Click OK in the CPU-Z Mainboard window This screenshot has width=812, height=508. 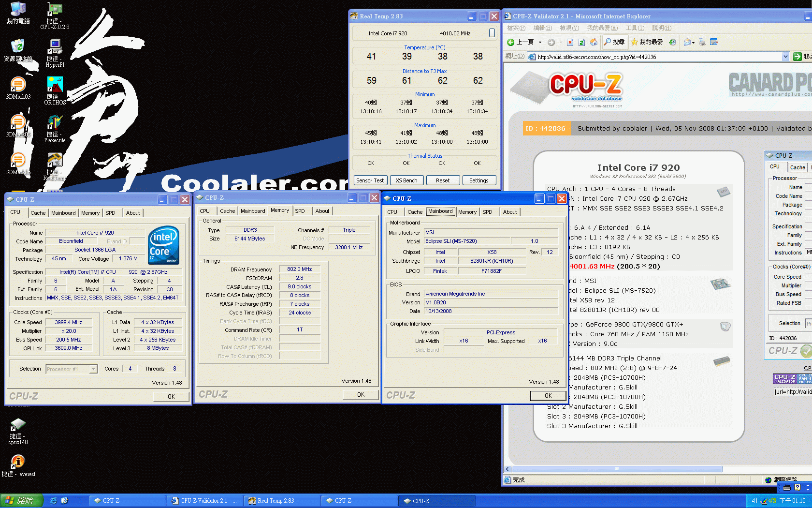(548, 395)
